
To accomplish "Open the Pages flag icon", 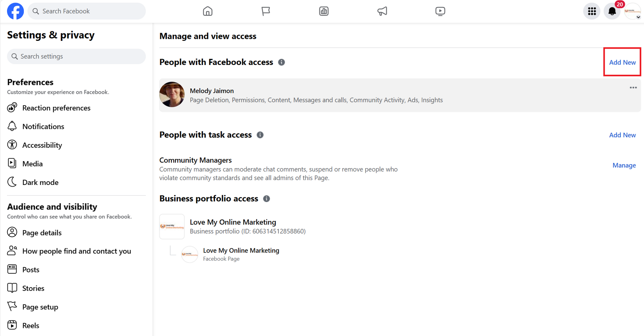I will tap(266, 11).
